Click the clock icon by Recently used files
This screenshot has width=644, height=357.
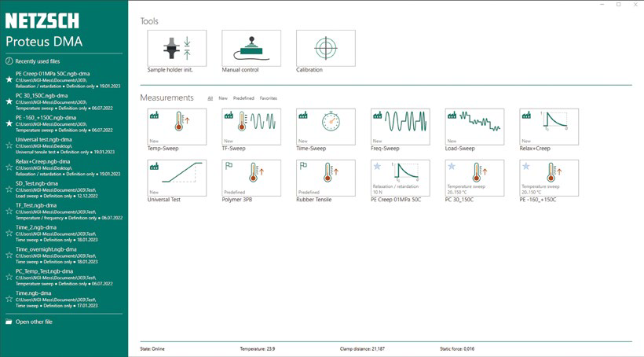(9, 61)
